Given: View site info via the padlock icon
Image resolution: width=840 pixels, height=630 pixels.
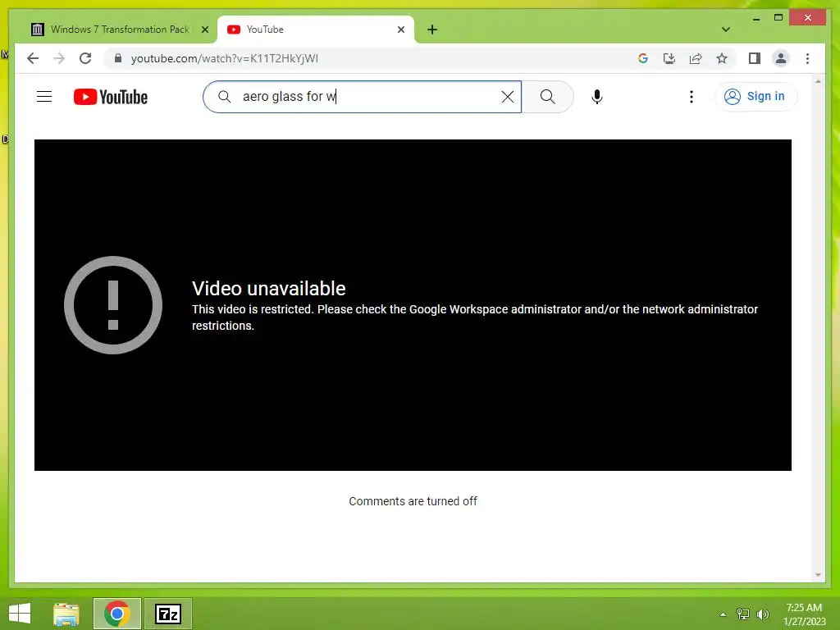Looking at the screenshot, I should click(118, 58).
